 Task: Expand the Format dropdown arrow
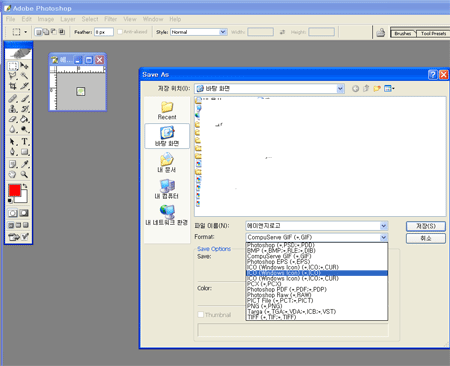coord(384,237)
